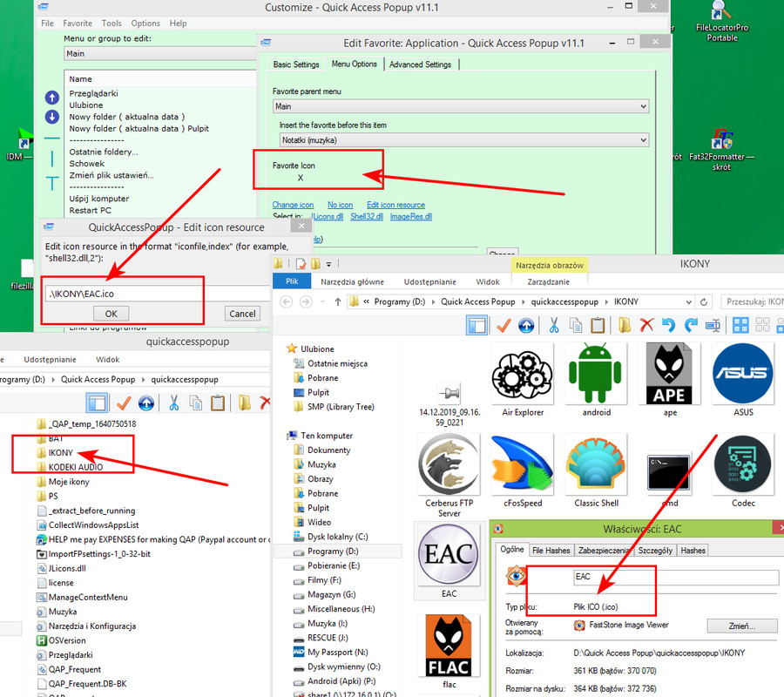Click the move-up arrow icon in Customize window
This screenshot has width=784, height=697.
(52, 98)
